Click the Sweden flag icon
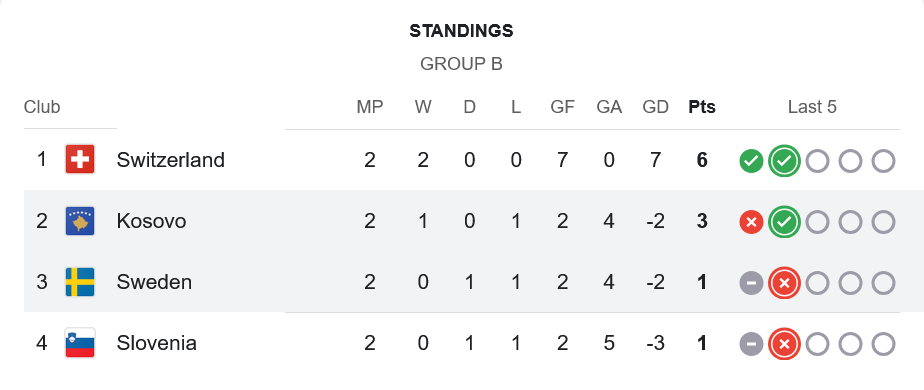Image resolution: width=924 pixels, height=390 pixels. coord(80,282)
